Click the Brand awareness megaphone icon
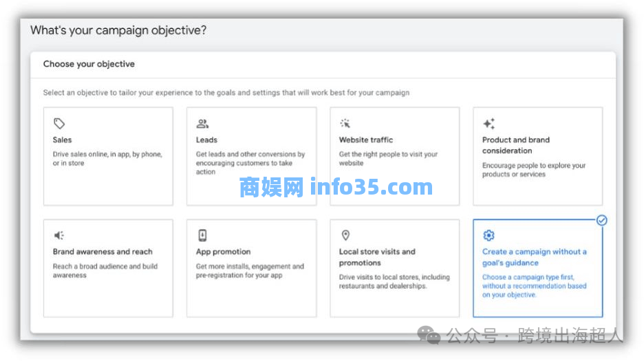Image resolution: width=644 pixels, height=361 pixels. [59, 235]
